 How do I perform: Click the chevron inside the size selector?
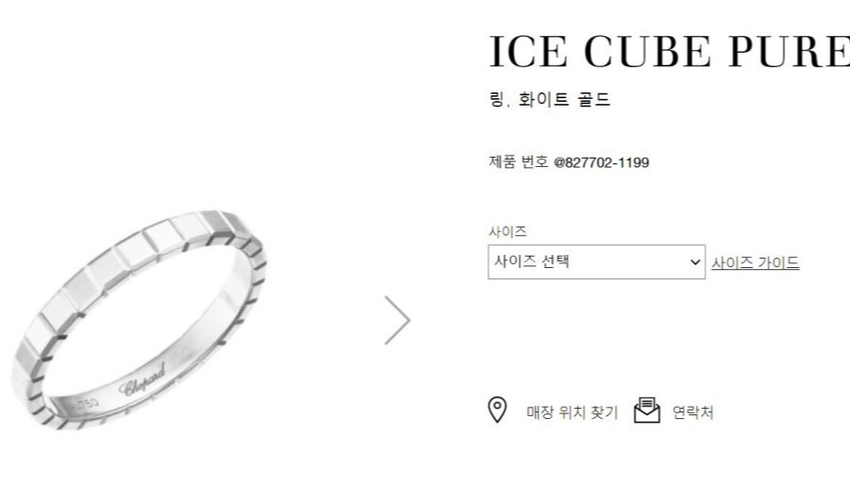pyautogui.click(x=695, y=262)
